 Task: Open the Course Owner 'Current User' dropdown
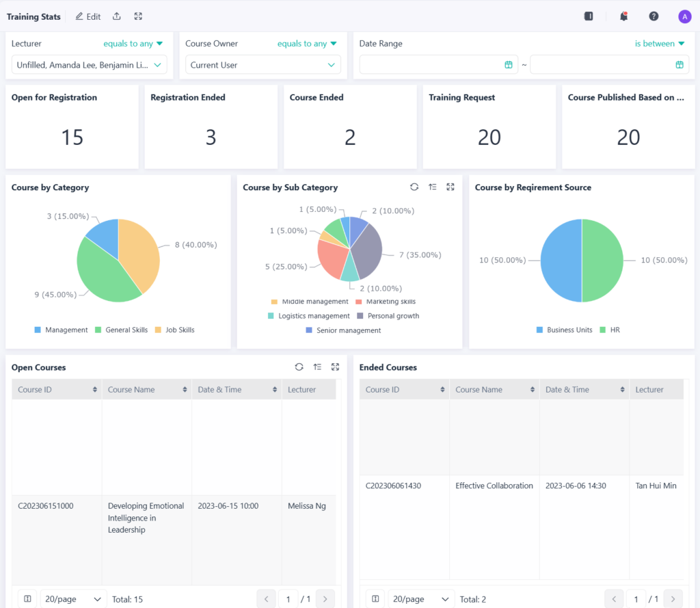point(263,65)
